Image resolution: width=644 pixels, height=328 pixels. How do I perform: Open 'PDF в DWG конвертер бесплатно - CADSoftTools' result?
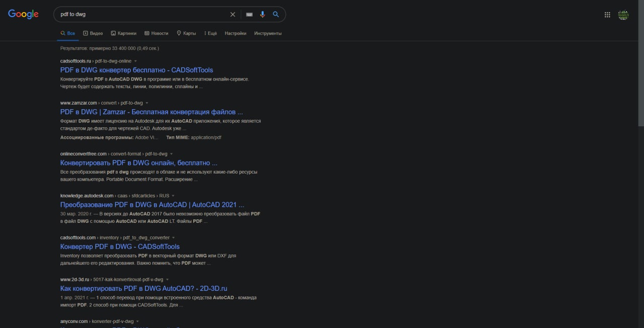tap(137, 70)
